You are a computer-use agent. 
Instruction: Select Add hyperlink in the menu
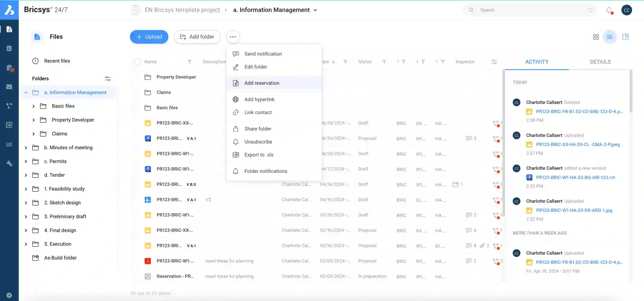274,99
